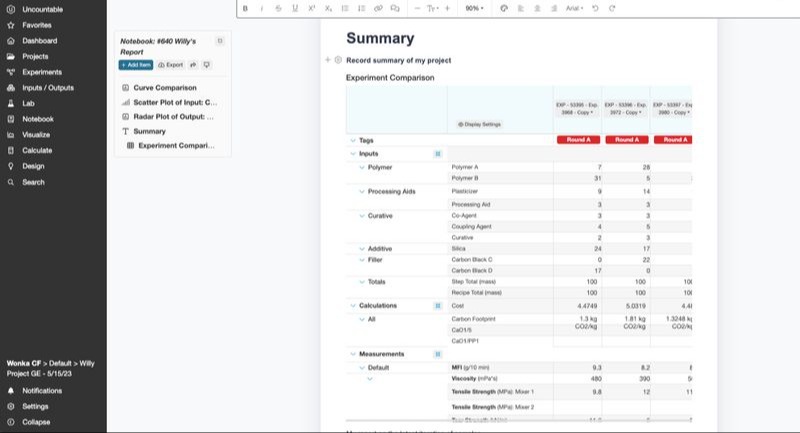Image resolution: width=800 pixels, height=433 pixels.
Task: Toggle italic formatting in the toolbar
Action: [x=261, y=8]
